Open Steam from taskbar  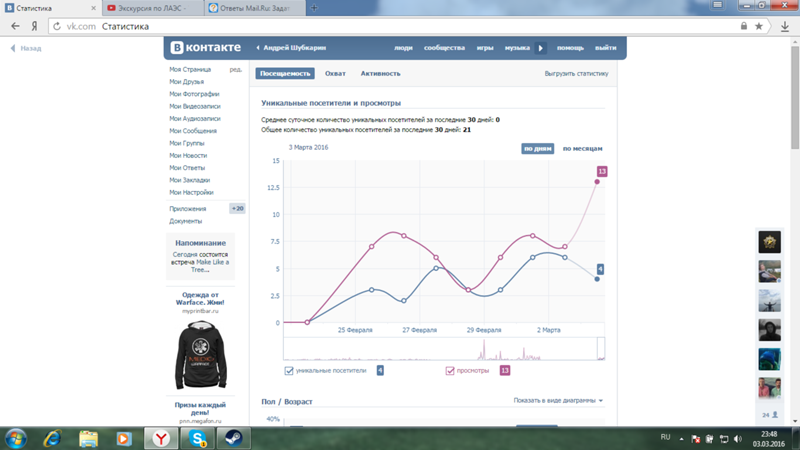[x=234, y=438]
